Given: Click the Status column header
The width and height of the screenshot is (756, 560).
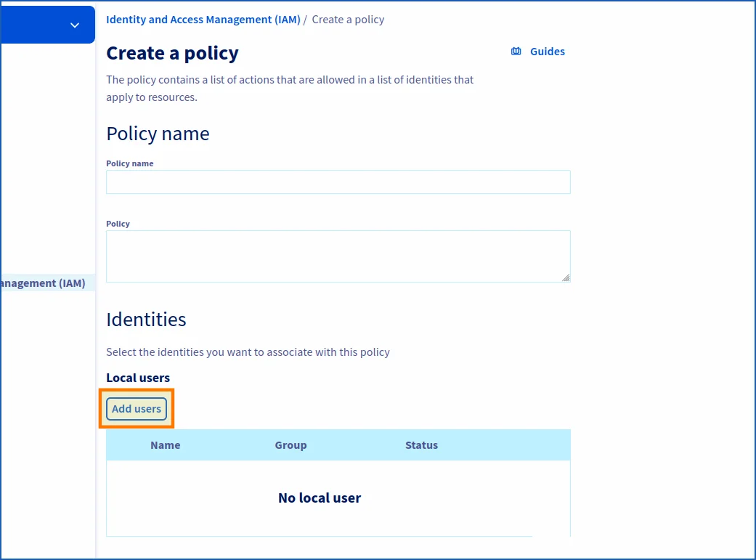Looking at the screenshot, I should coord(421,445).
